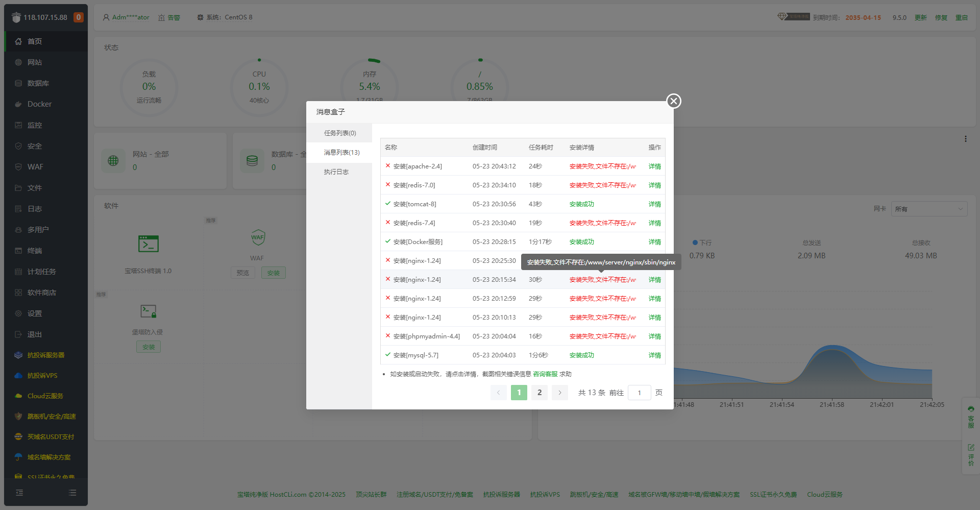The width and height of the screenshot is (980, 510).
Task: Switch to 任务列表(0) tab
Action: click(x=339, y=133)
